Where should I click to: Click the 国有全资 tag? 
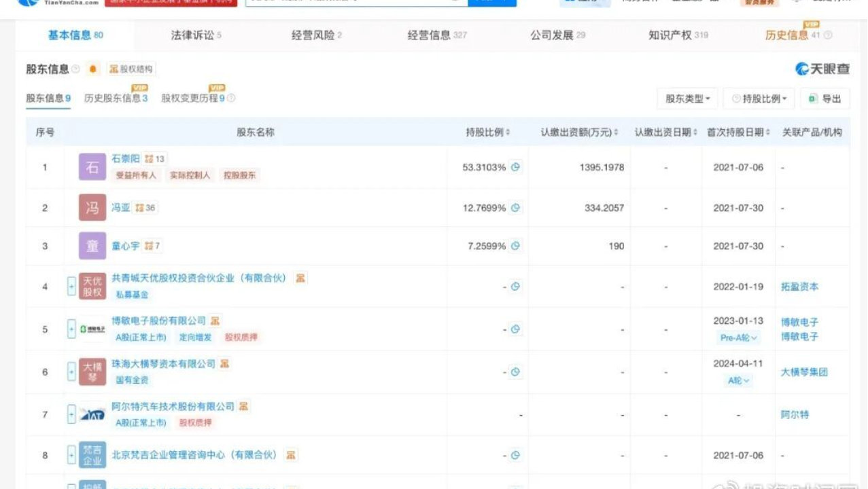point(132,380)
